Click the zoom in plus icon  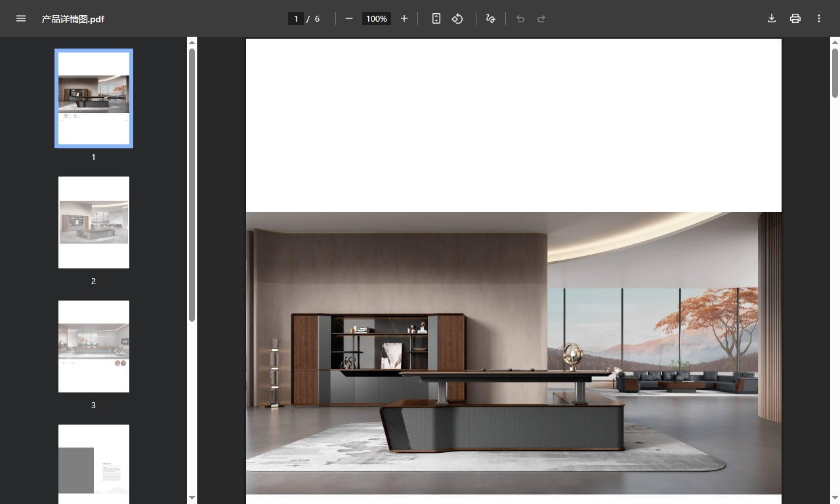point(404,18)
